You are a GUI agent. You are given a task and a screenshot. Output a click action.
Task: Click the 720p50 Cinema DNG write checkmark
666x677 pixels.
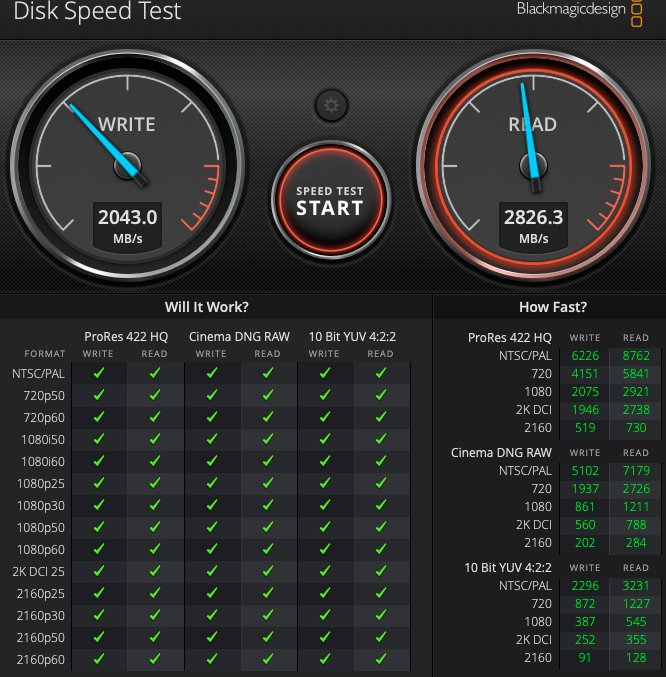tap(211, 395)
